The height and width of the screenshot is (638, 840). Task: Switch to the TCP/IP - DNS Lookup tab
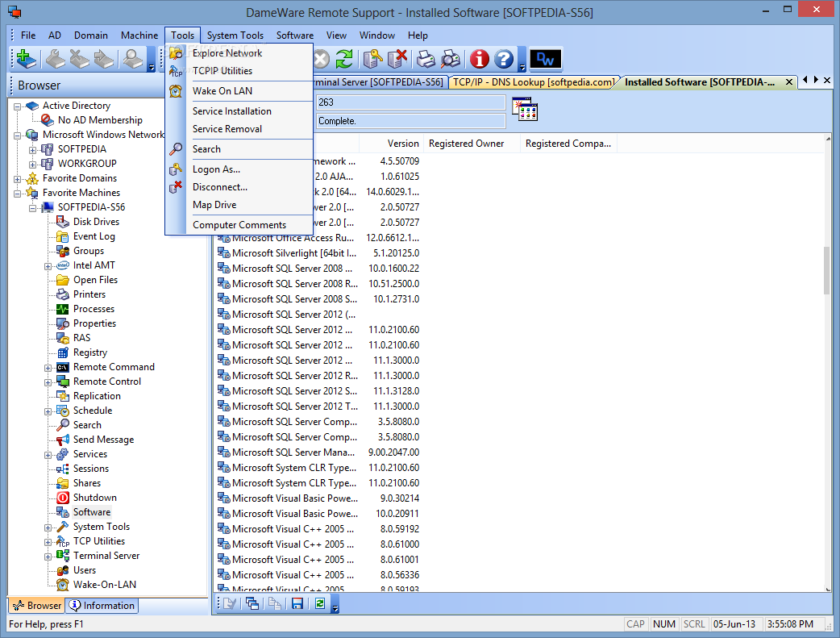click(533, 82)
